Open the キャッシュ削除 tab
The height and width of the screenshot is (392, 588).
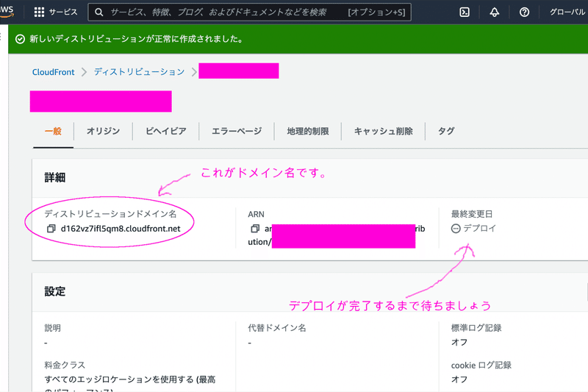tap(383, 131)
